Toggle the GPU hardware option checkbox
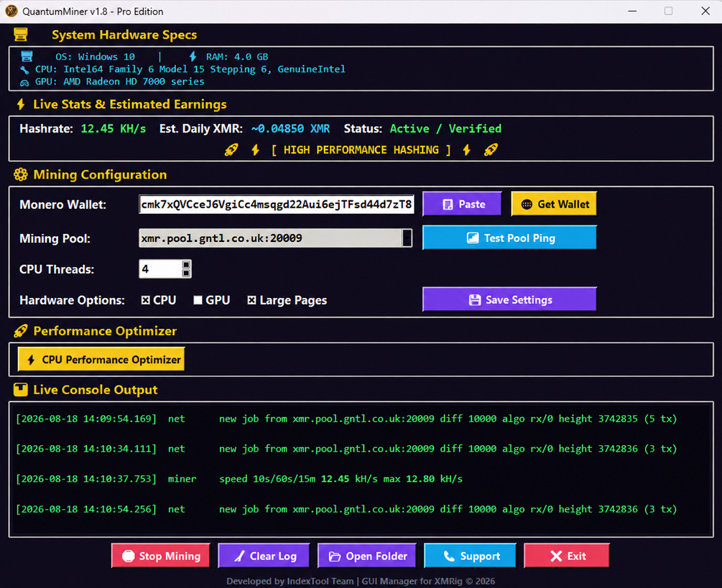This screenshot has height=588, width=722. point(198,300)
